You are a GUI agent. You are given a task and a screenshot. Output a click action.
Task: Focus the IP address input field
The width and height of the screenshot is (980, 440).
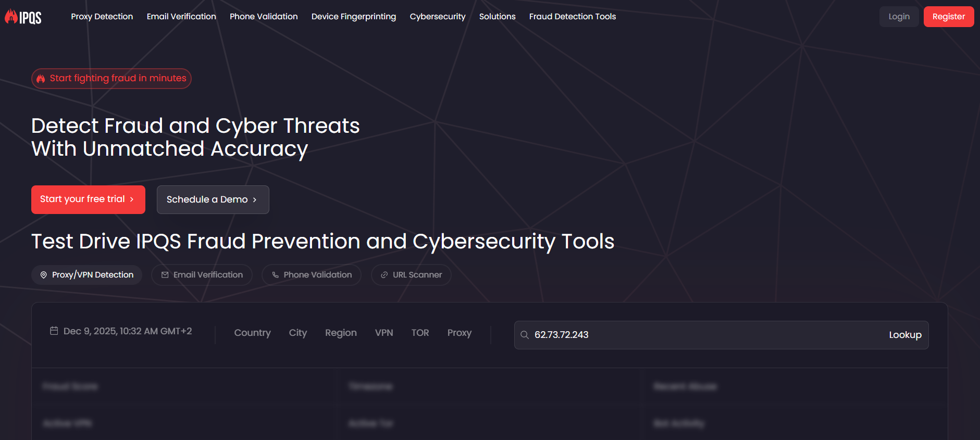tap(703, 335)
